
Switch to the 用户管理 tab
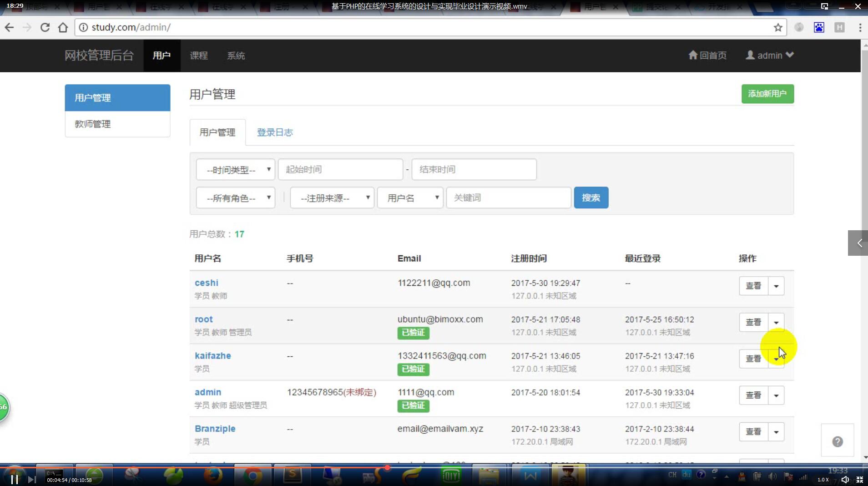coord(217,132)
